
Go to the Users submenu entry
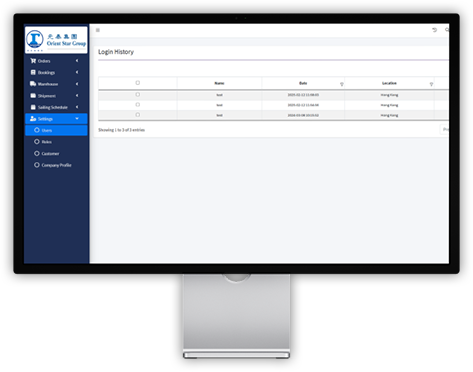(56, 130)
